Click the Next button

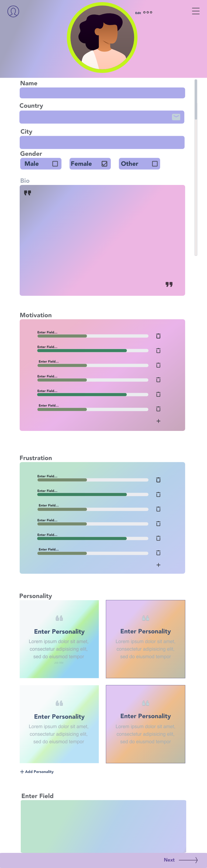(169, 860)
